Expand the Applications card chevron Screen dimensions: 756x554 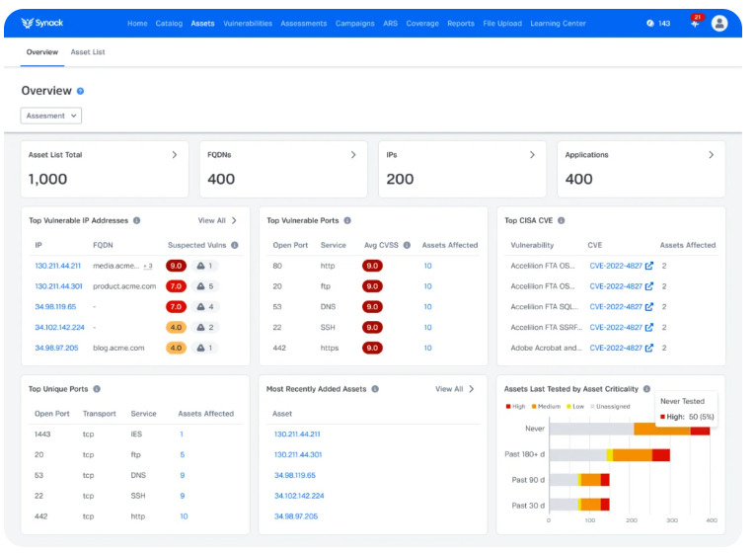pos(711,155)
